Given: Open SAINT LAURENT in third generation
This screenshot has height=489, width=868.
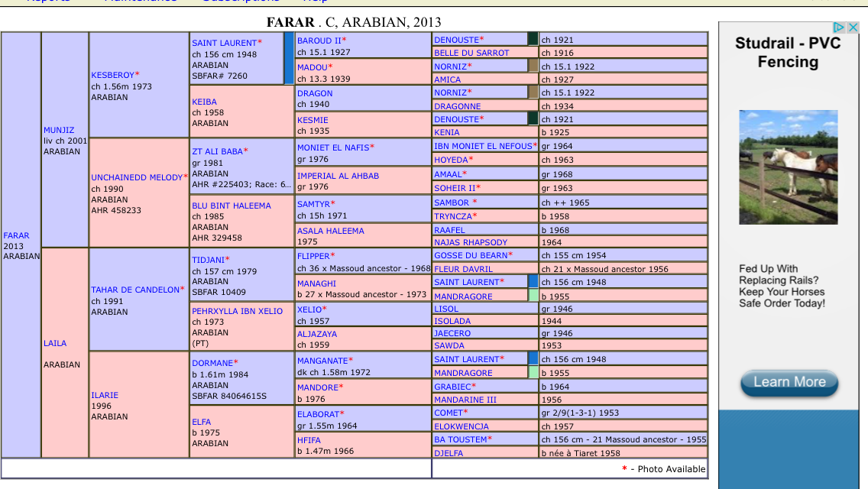Looking at the screenshot, I should coord(224,43).
